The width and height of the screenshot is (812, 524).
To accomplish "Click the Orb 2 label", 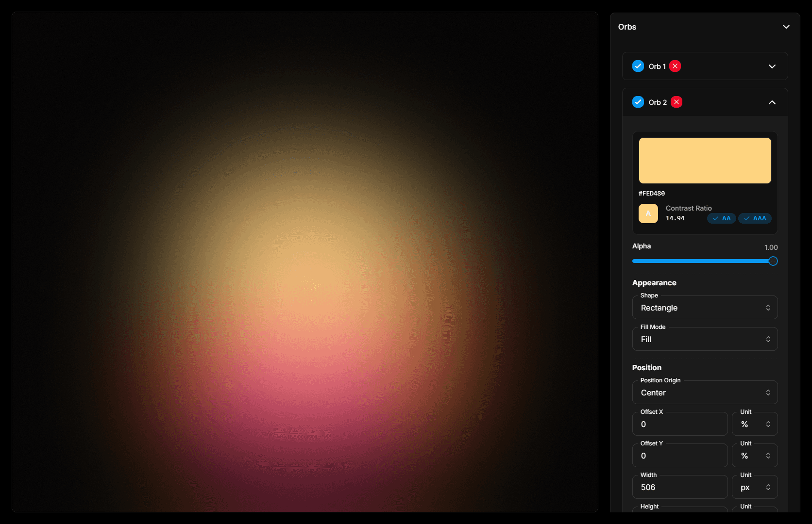I will tap(658, 102).
